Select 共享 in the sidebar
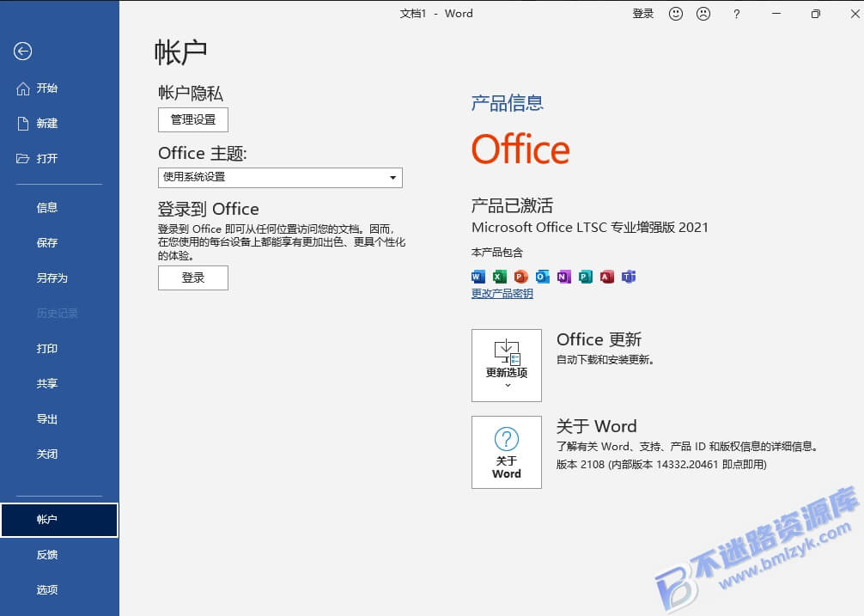The width and height of the screenshot is (864, 616). (x=47, y=383)
